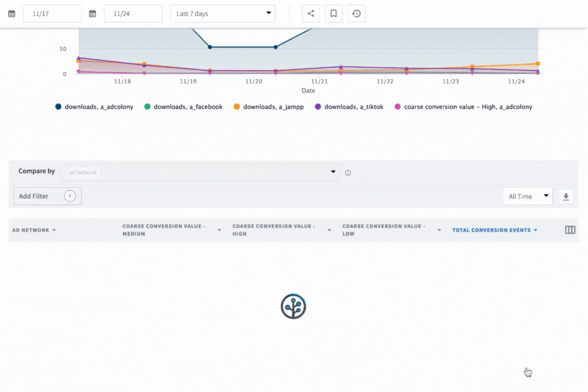Click the share icon in top toolbar

310,14
